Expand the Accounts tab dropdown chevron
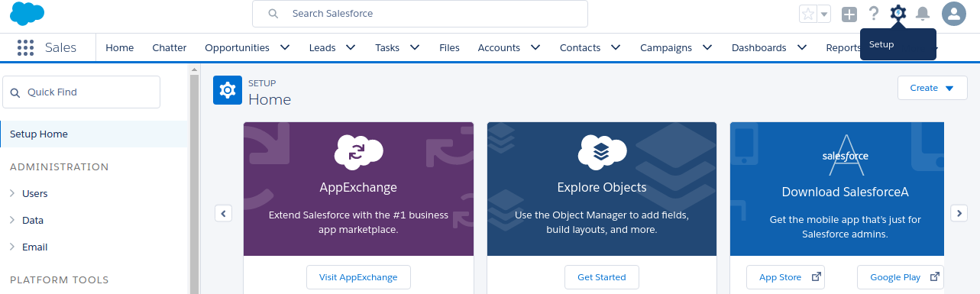Image resolution: width=980 pixels, height=294 pixels. pyautogui.click(x=535, y=47)
